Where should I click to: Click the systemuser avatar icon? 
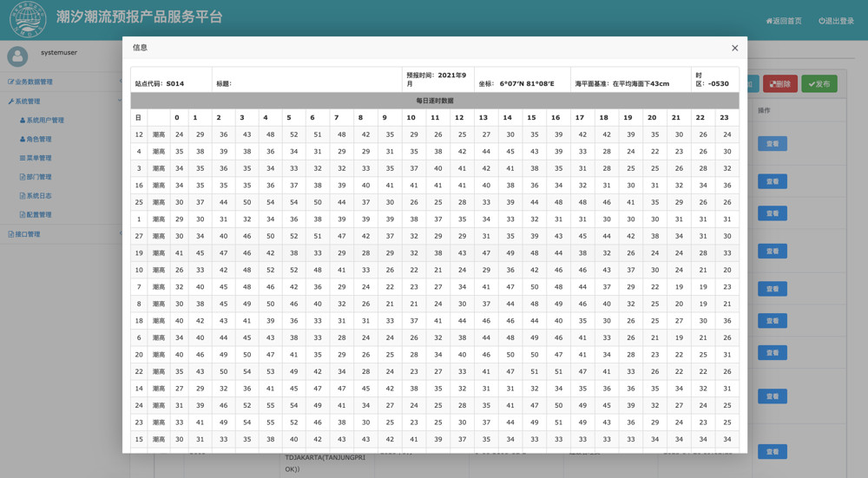17,56
